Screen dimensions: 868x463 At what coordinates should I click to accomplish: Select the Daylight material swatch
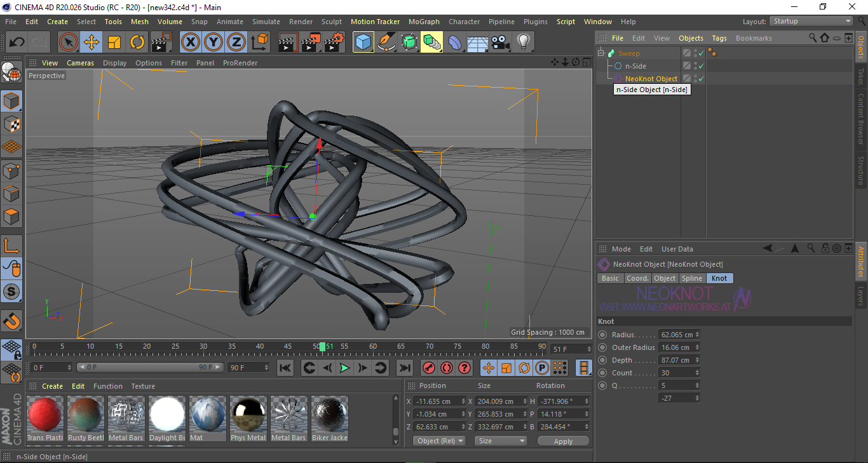(x=167, y=419)
